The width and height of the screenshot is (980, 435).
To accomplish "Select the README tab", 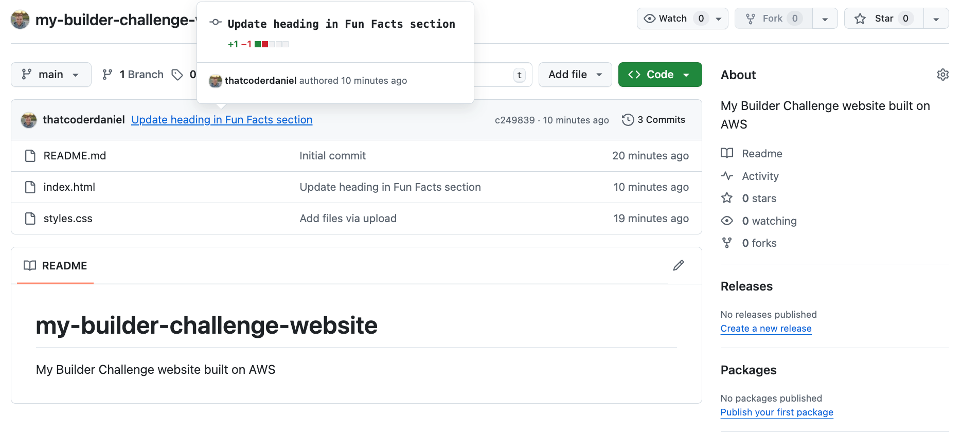I will point(56,266).
